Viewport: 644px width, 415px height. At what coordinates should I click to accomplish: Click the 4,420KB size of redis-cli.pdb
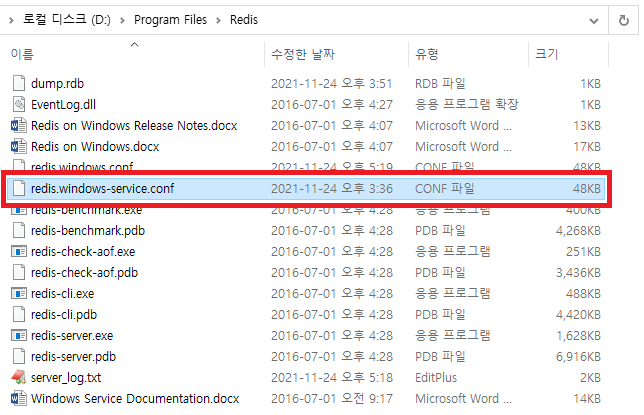(578, 314)
